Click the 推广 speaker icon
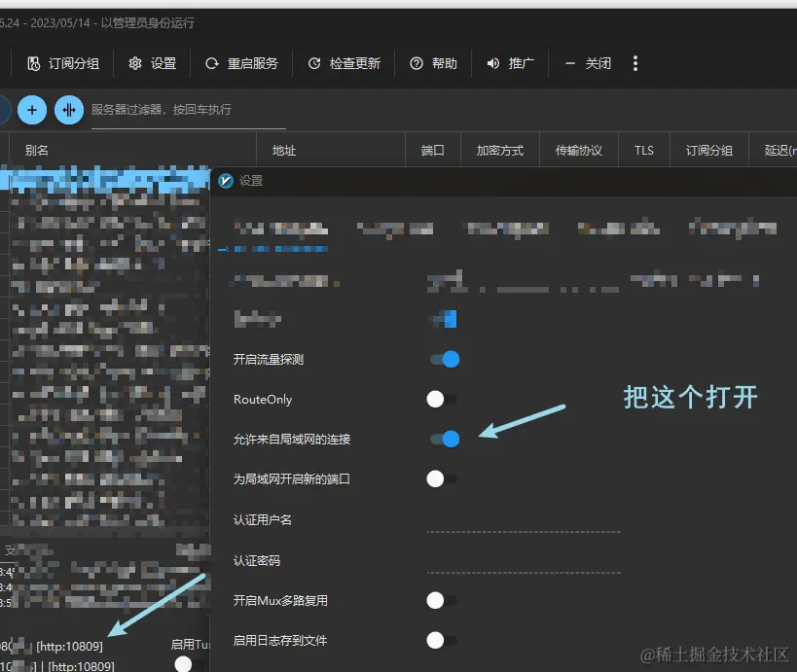 tap(493, 63)
